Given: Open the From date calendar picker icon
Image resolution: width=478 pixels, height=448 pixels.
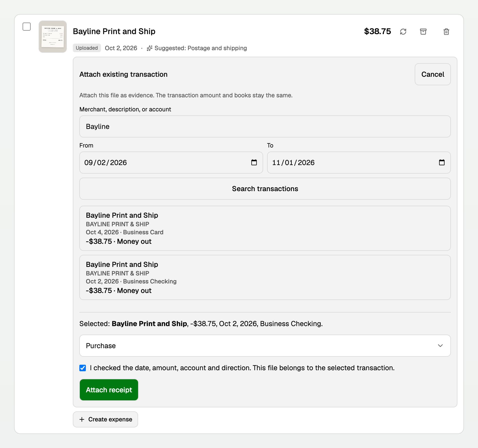Looking at the screenshot, I should [254, 163].
